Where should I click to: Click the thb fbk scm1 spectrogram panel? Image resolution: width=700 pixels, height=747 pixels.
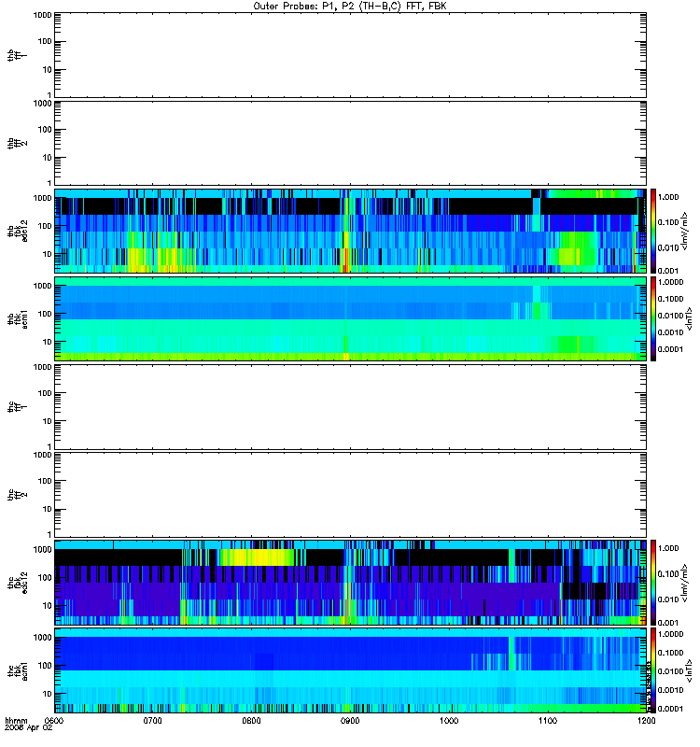[351, 318]
